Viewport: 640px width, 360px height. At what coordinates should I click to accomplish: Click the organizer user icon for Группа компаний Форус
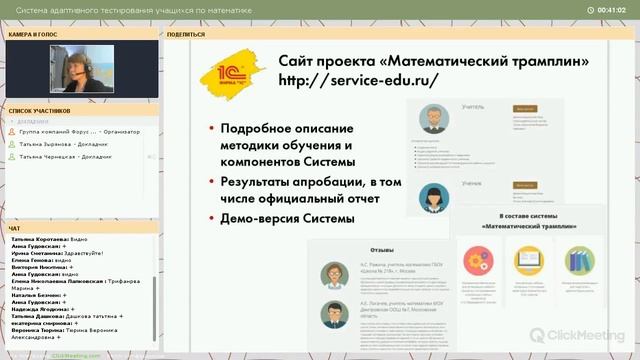(x=12, y=132)
